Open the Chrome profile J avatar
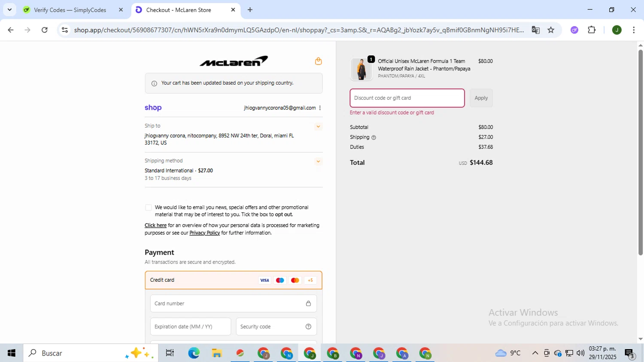Viewport: 644px width, 362px height. (617, 30)
